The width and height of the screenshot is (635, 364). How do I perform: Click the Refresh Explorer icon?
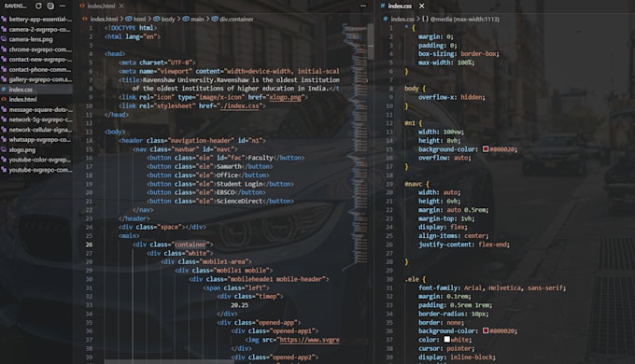(x=38, y=6)
